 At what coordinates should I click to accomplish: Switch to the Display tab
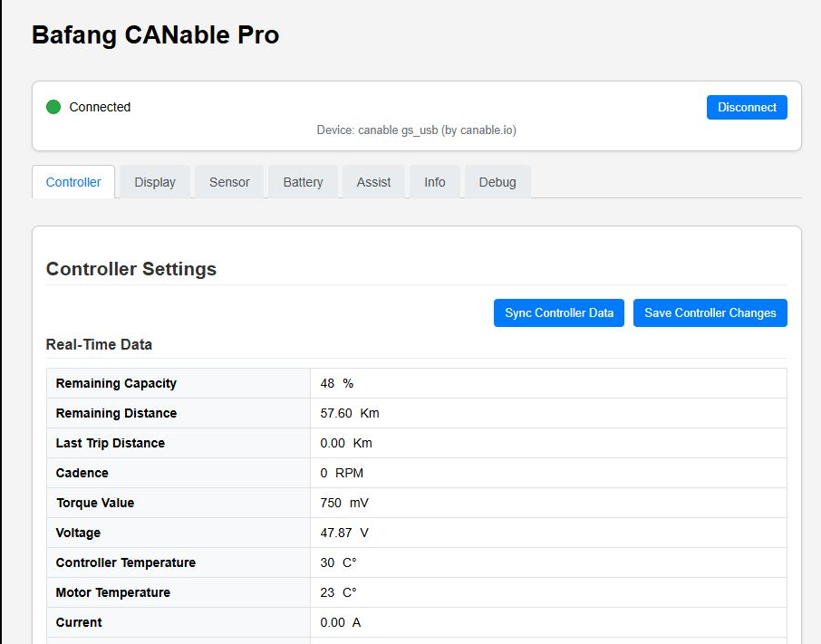click(x=154, y=182)
